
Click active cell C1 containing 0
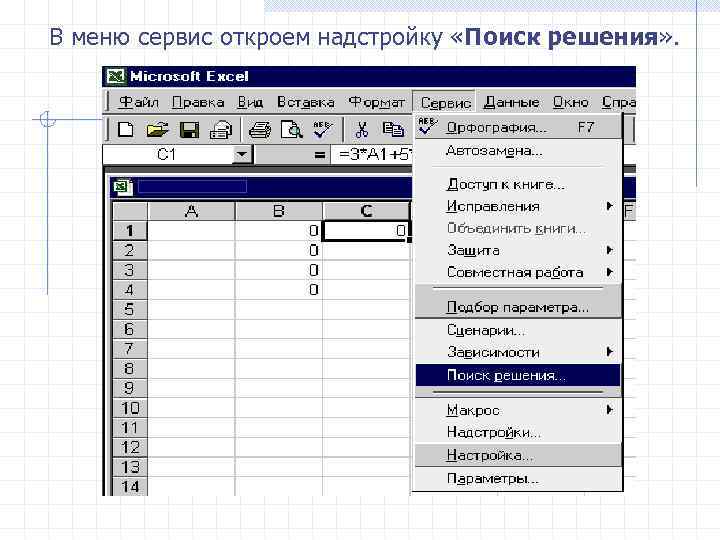tap(366, 231)
